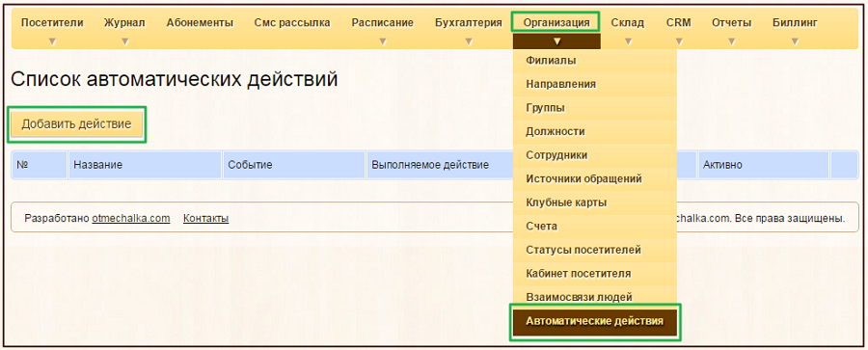
Task: Expand the arrow under Биллинг
Action: [x=795, y=41]
